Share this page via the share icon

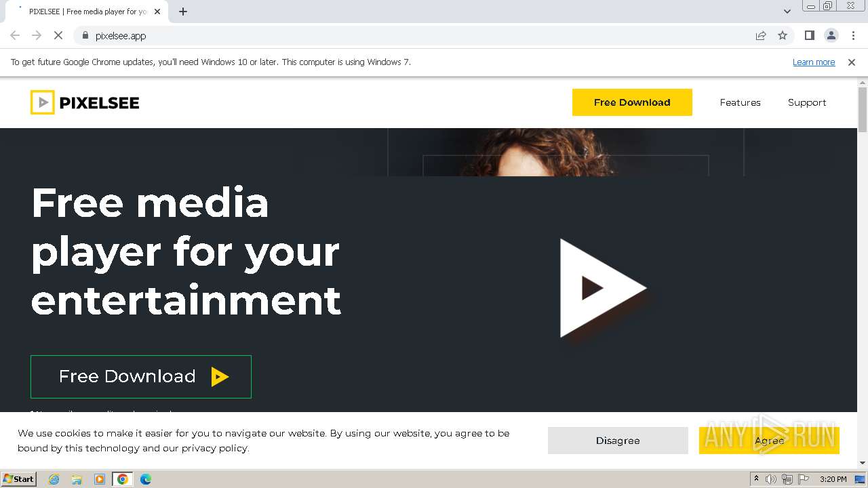click(x=761, y=36)
